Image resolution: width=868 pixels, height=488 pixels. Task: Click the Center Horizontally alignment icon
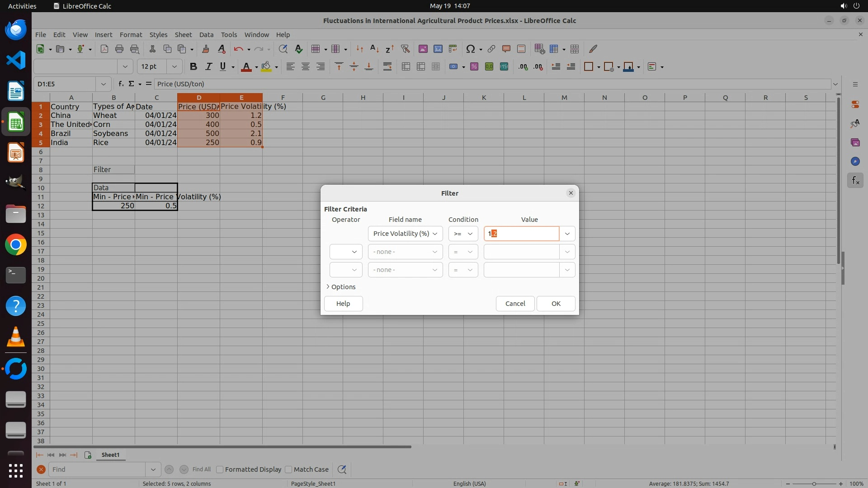coord(306,67)
